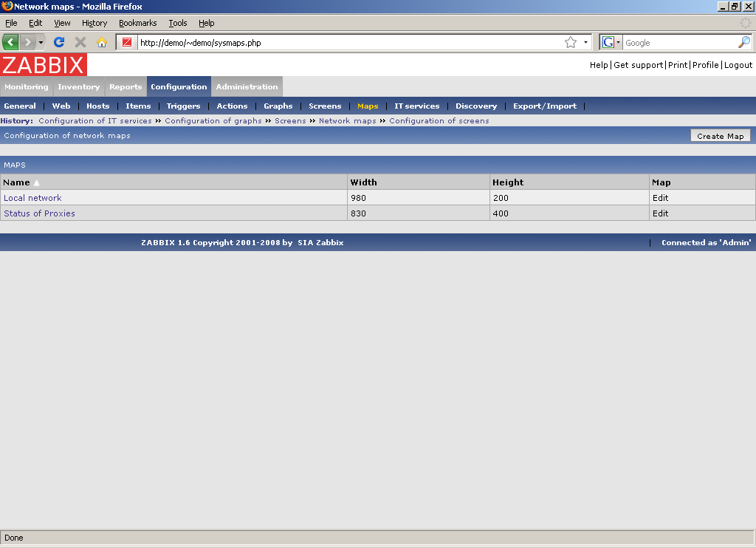Click Edit for Local network map
This screenshot has width=756, height=548.
(x=661, y=198)
